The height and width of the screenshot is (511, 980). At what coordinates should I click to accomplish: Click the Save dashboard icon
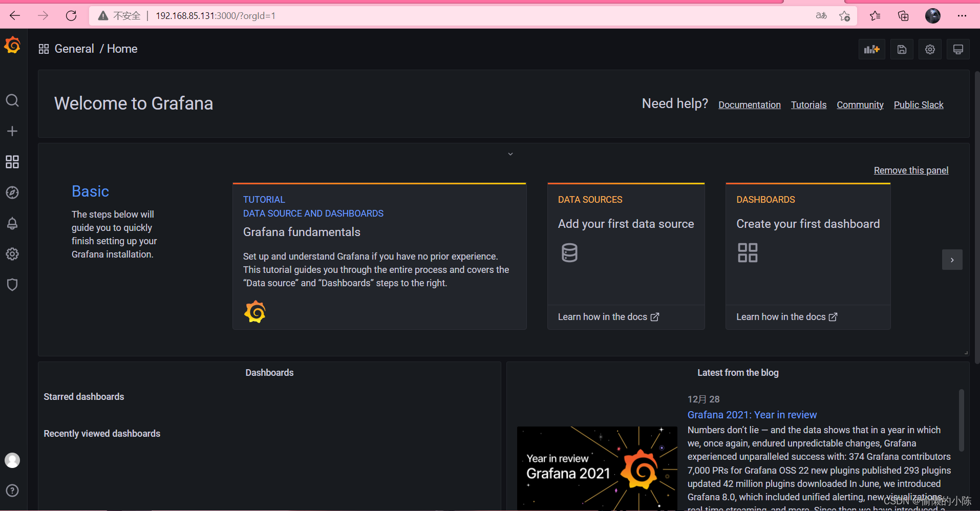[902, 49]
